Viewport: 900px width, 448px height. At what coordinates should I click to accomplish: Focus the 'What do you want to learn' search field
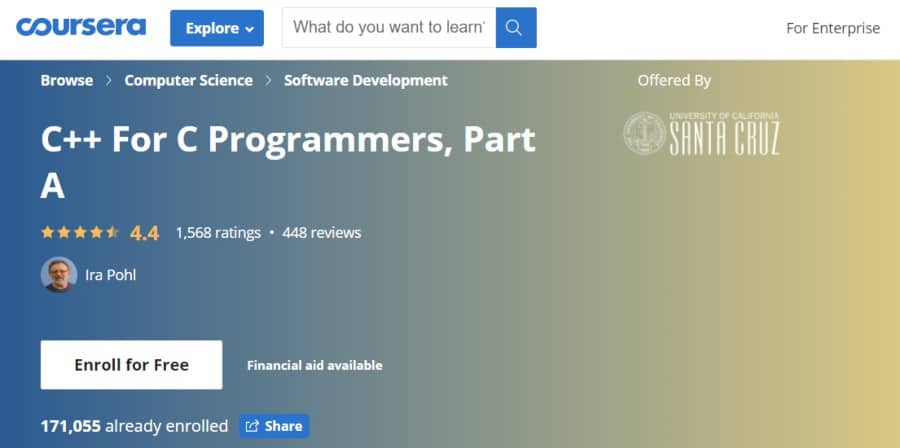pyautogui.click(x=389, y=28)
